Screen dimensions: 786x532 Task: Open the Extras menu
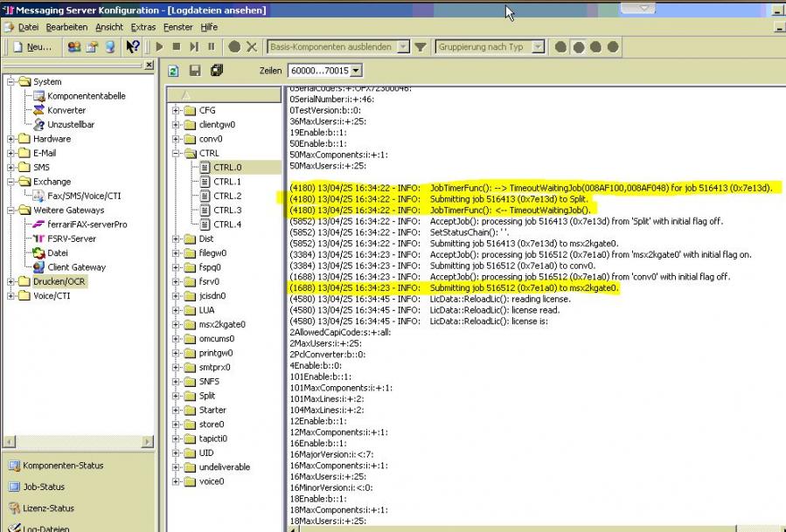143,27
